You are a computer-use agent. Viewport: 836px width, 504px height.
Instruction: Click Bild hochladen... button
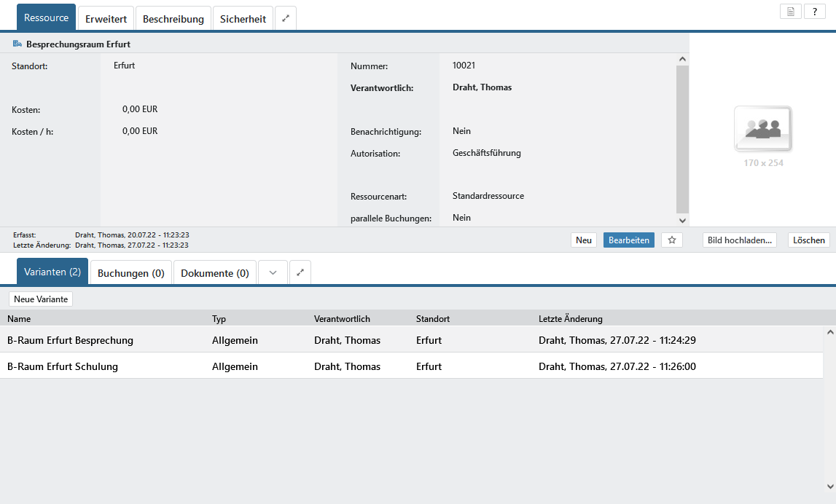point(739,240)
